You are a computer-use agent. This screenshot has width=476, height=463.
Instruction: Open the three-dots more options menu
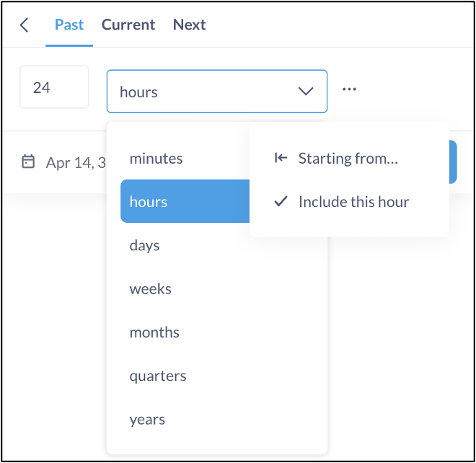349,89
